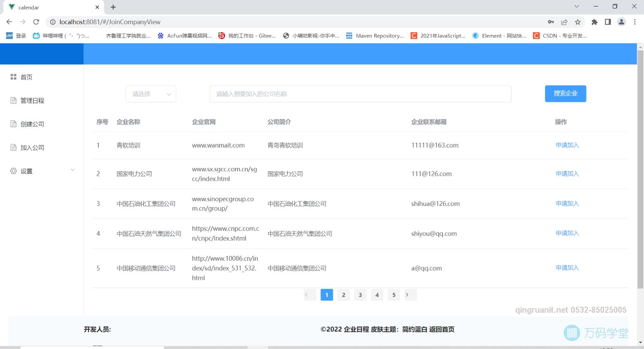Click the share page icon
The height and width of the screenshot is (349, 644).
pos(564,22)
